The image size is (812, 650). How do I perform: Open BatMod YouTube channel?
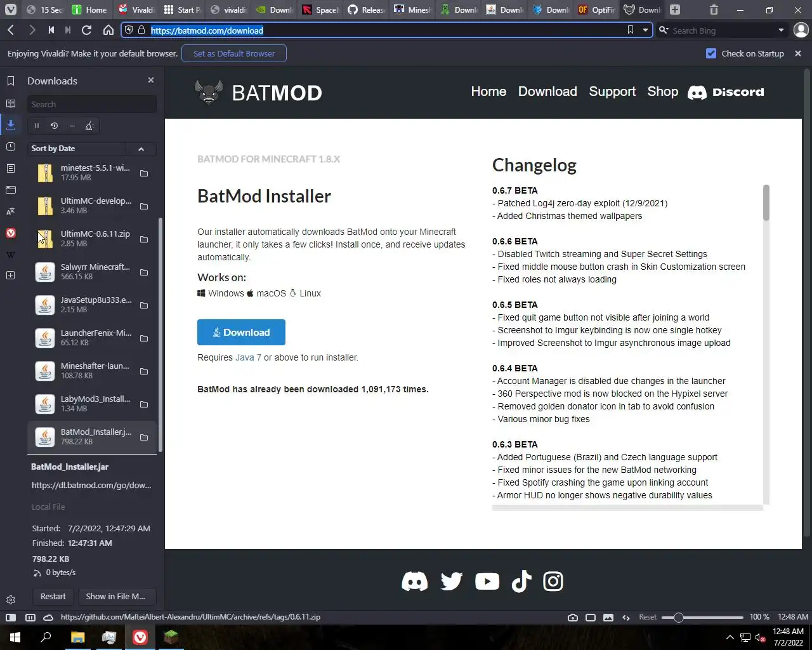[487, 581]
